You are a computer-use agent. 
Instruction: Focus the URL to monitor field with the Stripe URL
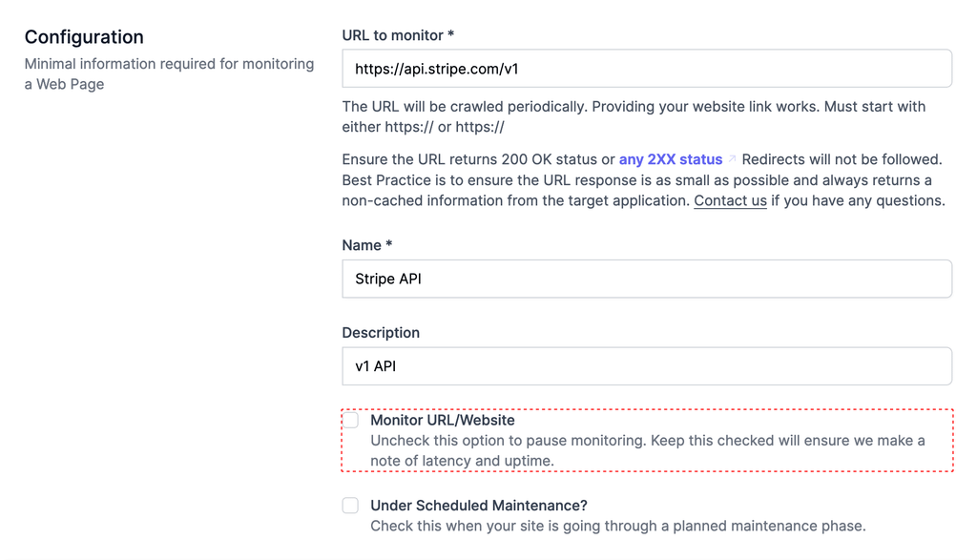tap(647, 69)
